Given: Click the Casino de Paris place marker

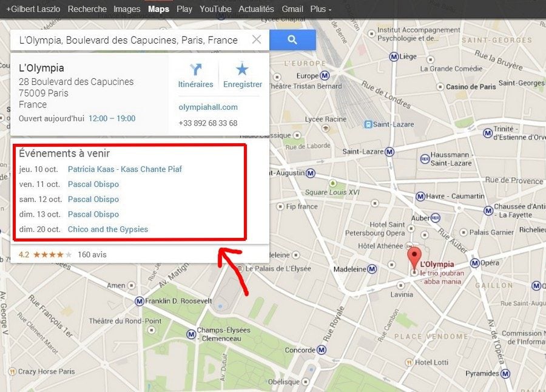Looking at the screenshot, I should (440, 86).
